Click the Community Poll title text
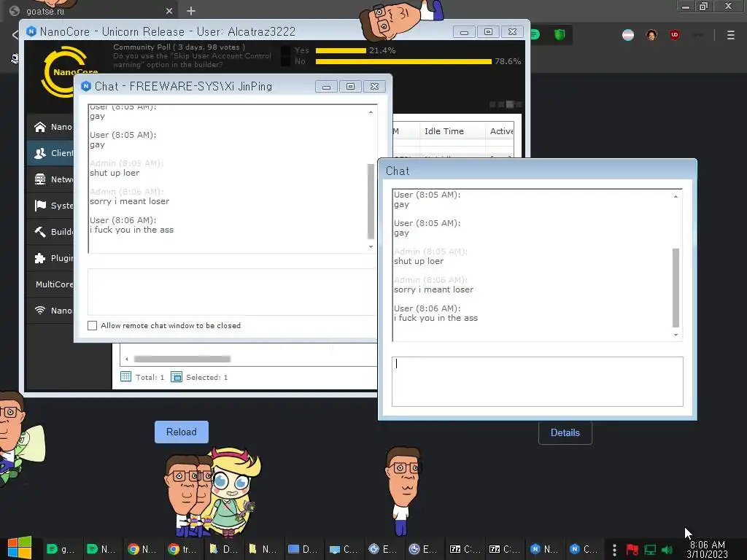Viewport: 747px width, 560px height. 179,47
